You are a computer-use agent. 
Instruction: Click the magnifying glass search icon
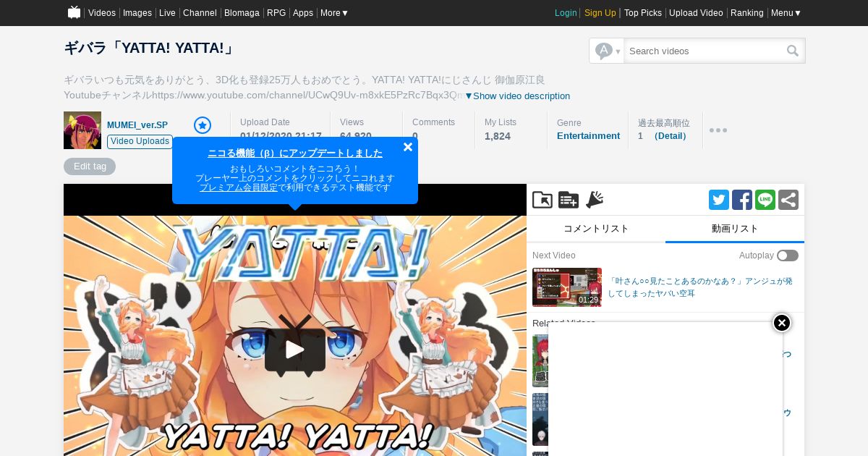point(793,51)
